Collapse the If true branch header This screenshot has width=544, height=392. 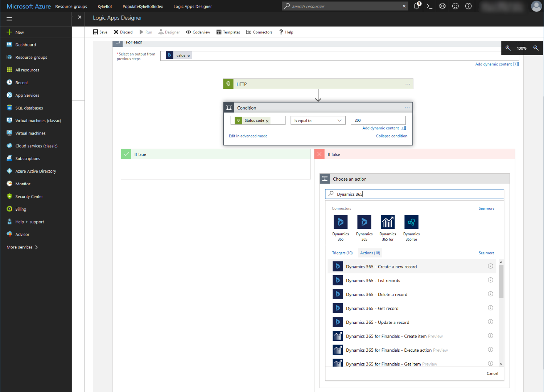[x=216, y=154]
